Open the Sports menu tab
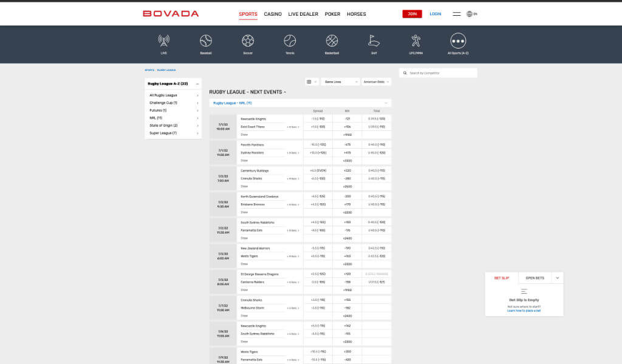 click(x=248, y=14)
